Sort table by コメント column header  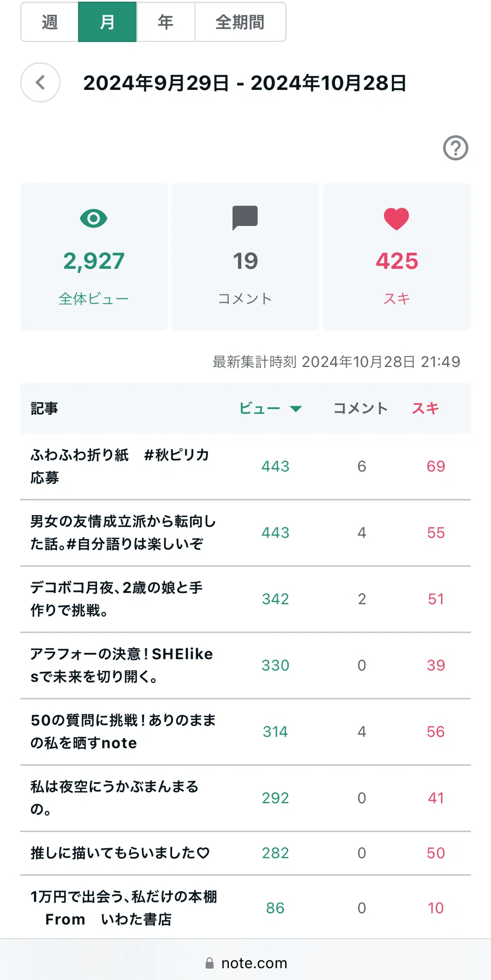tap(360, 408)
